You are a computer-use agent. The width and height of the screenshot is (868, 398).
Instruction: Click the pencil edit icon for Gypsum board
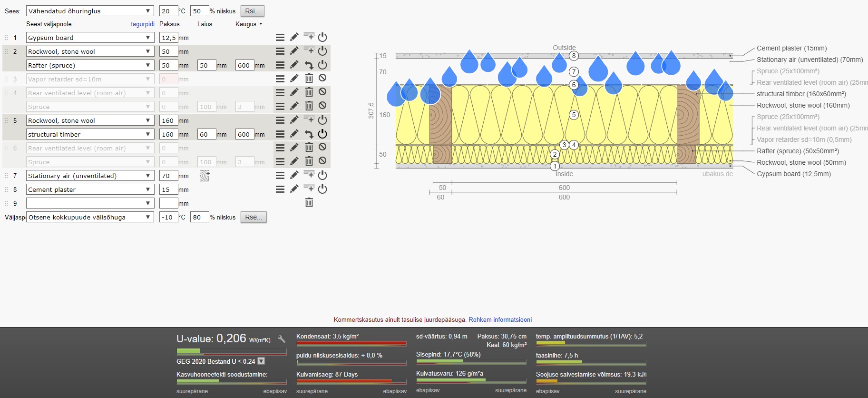tap(294, 37)
